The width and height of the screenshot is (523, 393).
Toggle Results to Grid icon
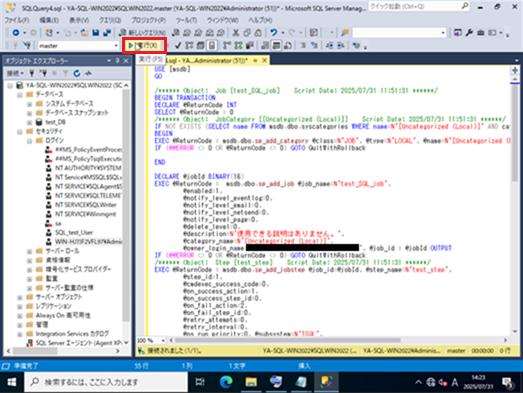click(277, 45)
